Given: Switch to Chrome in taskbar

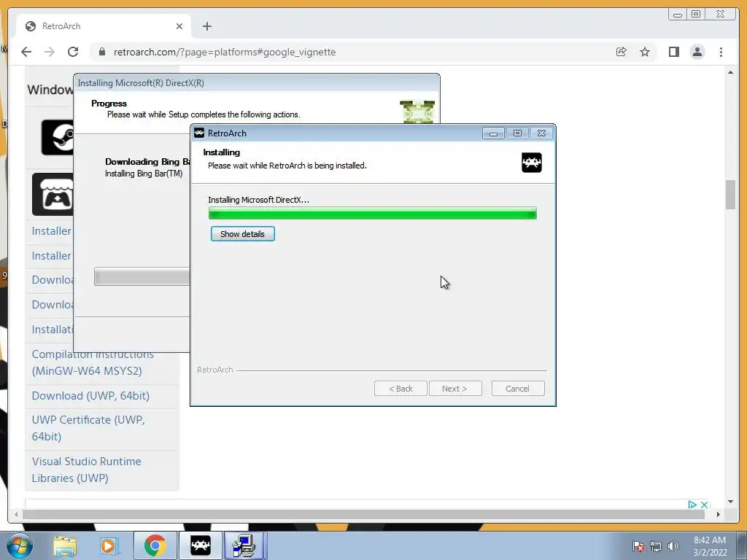Looking at the screenshot, I should (x=155, y=545).
